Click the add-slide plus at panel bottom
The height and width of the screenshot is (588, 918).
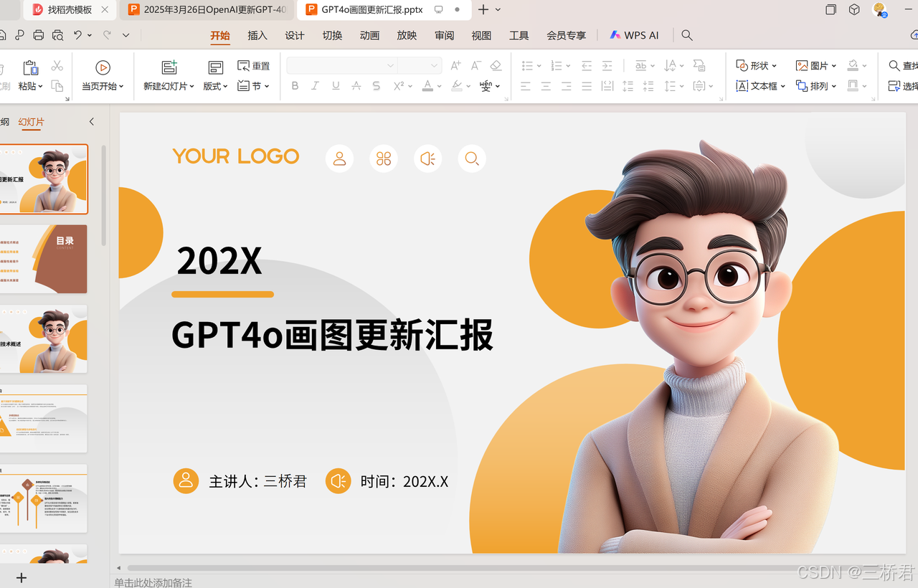pyautogui.click(x=22, y=577)
